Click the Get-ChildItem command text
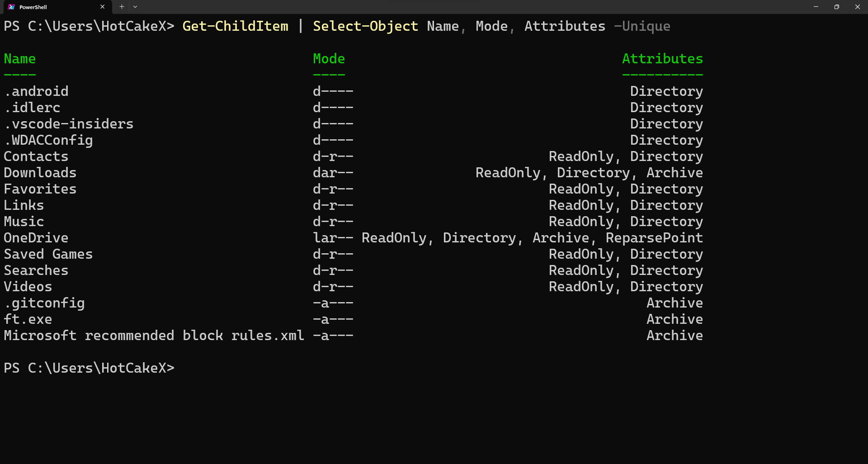 (235, 26)
